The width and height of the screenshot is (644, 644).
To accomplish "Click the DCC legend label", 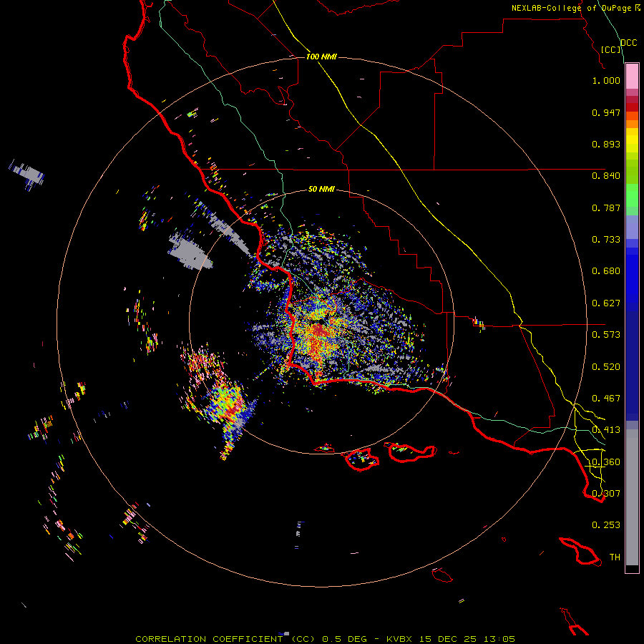I will [629, 43].
